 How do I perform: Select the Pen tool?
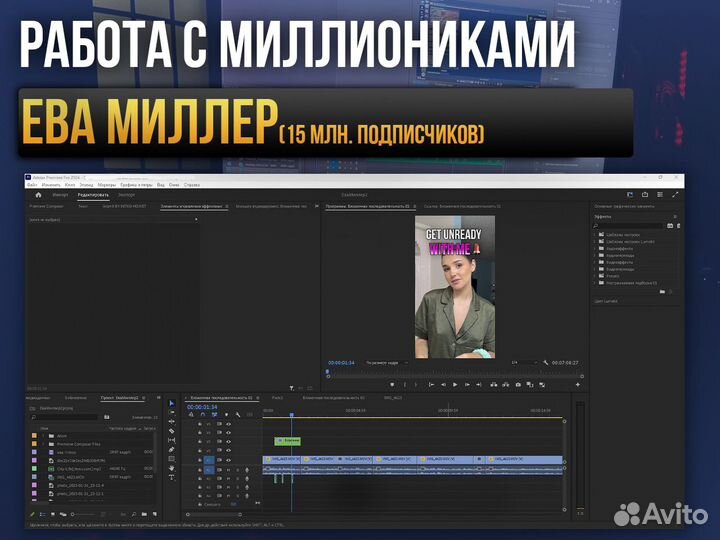(172, 450)
